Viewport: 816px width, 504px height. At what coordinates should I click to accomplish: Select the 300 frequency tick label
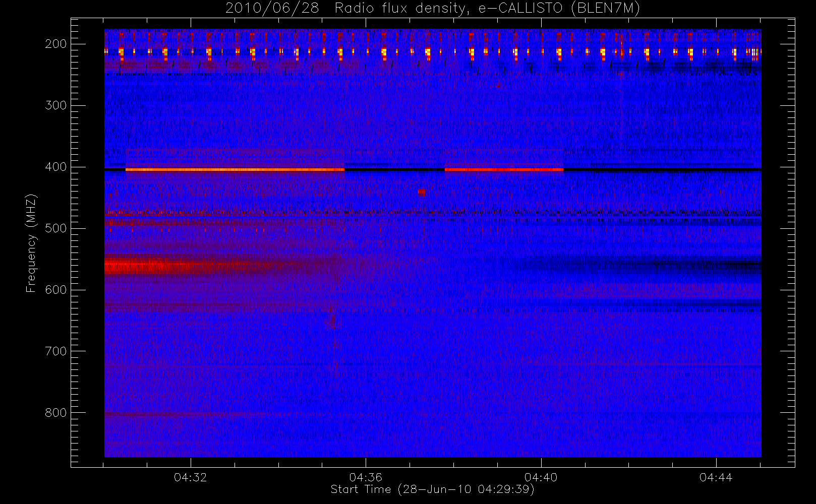(55, 105)
